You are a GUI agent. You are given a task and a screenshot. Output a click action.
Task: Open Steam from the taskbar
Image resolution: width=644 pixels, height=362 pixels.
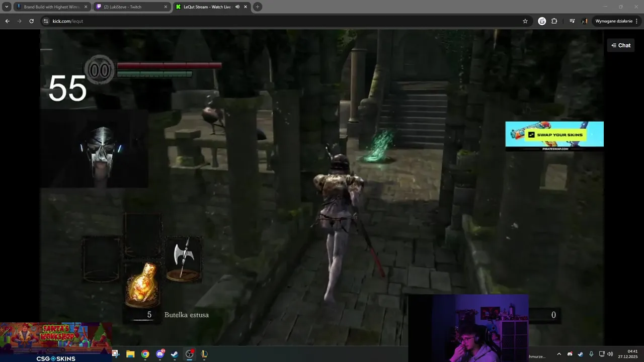175,354
